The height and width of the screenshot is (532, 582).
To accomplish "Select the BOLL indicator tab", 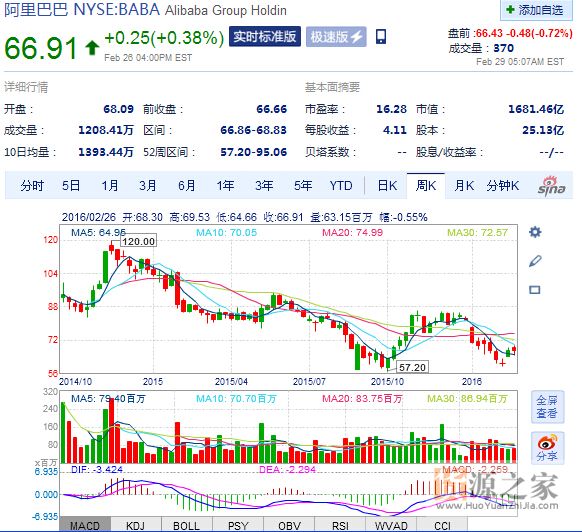I will pos(187,525).
